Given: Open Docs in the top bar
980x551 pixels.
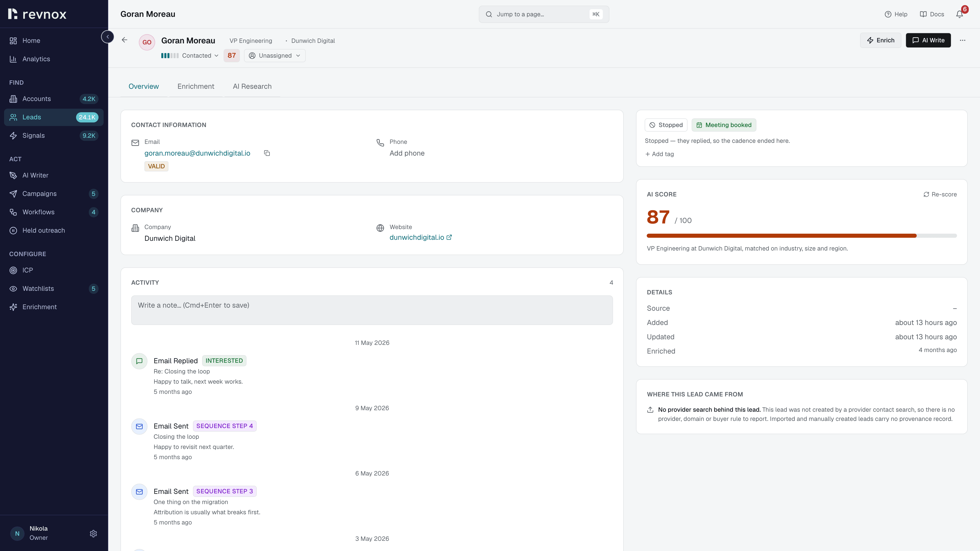Looking at the screenshot, I should point(932,14).
